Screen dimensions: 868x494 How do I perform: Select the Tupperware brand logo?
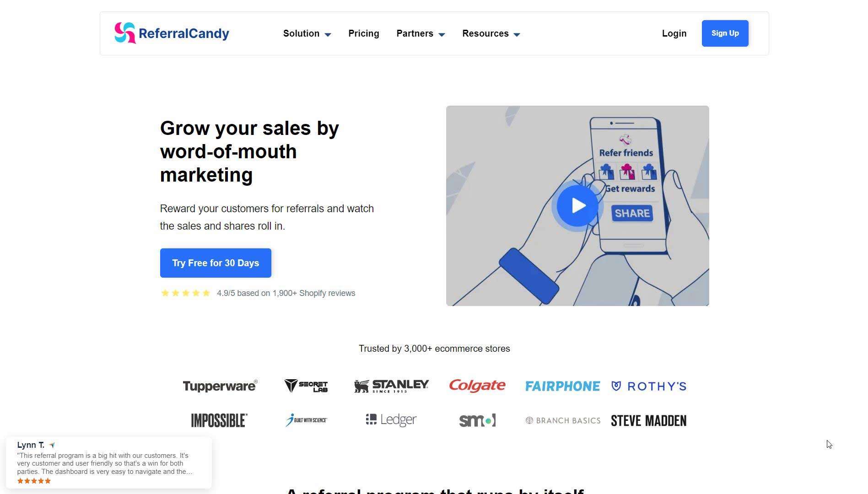click(220, 386)
